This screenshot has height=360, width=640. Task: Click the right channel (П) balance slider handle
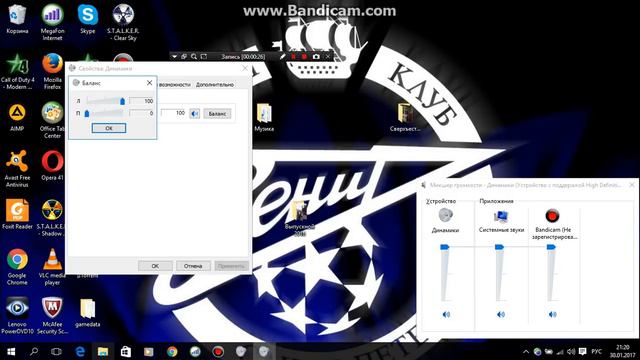[x=87, y=113]
